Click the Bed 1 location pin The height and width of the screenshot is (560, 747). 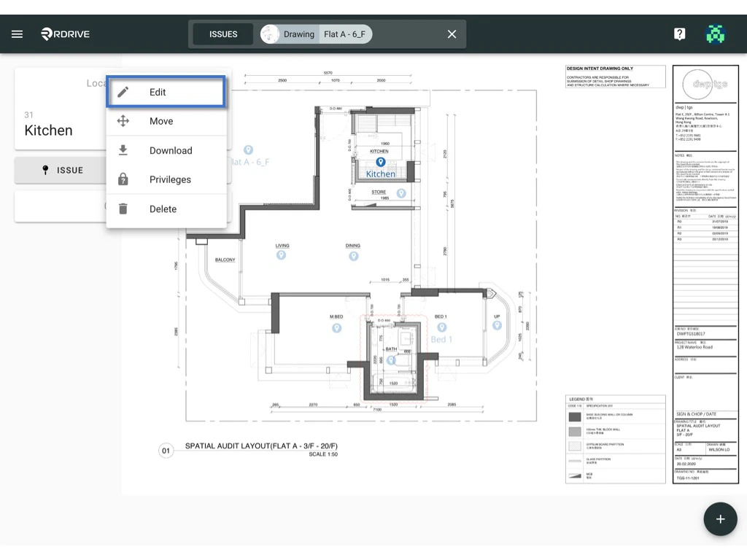click(x=442, y=327)
